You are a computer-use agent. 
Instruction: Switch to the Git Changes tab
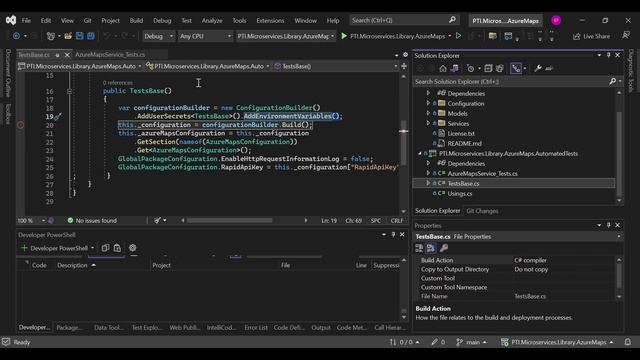(x=482, y=211)
